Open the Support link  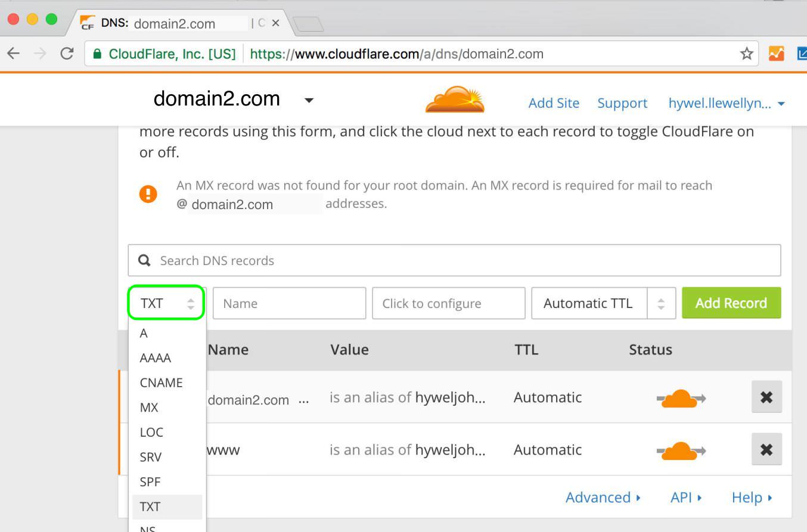pos(622,103)
